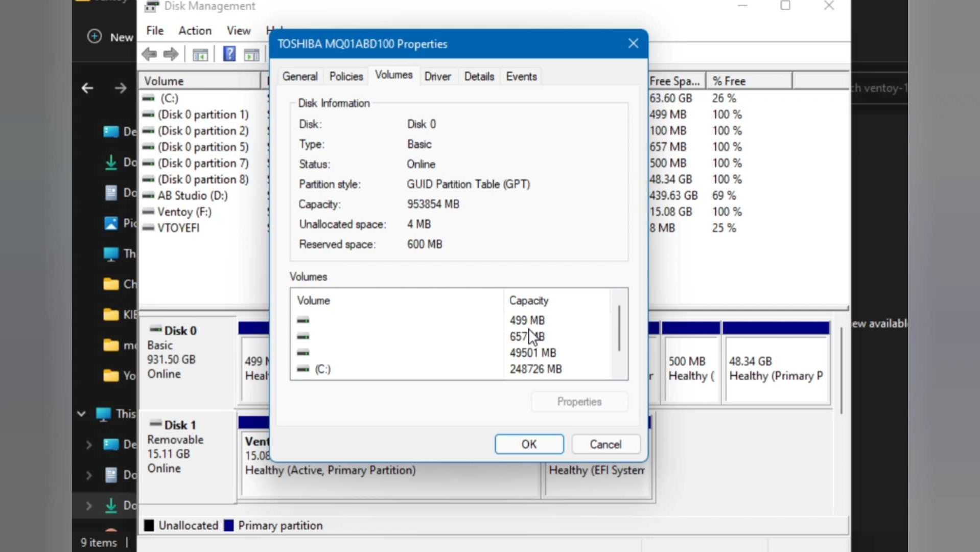Screen dimensions: 980x552
Task: Click the Show/Hide Console Tree toolbar icon
Action: click(x=200, y=54)
